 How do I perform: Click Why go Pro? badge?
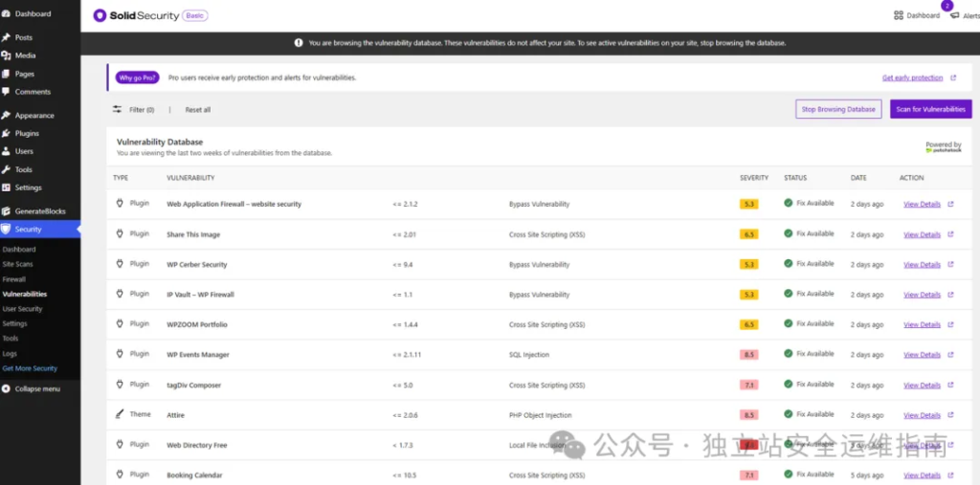(138, 78)
